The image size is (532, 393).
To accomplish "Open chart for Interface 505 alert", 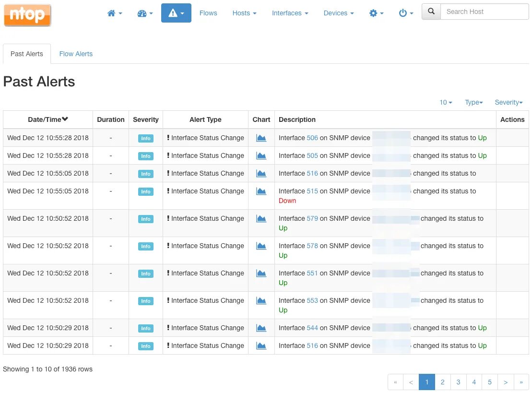I will pos(261,155).
